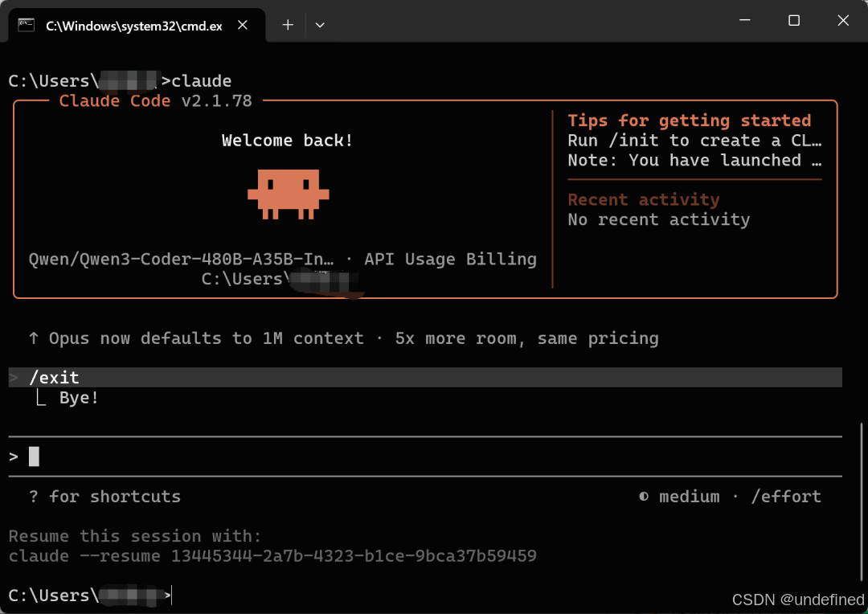Click the '>claude' command at the top

(197, 81)
